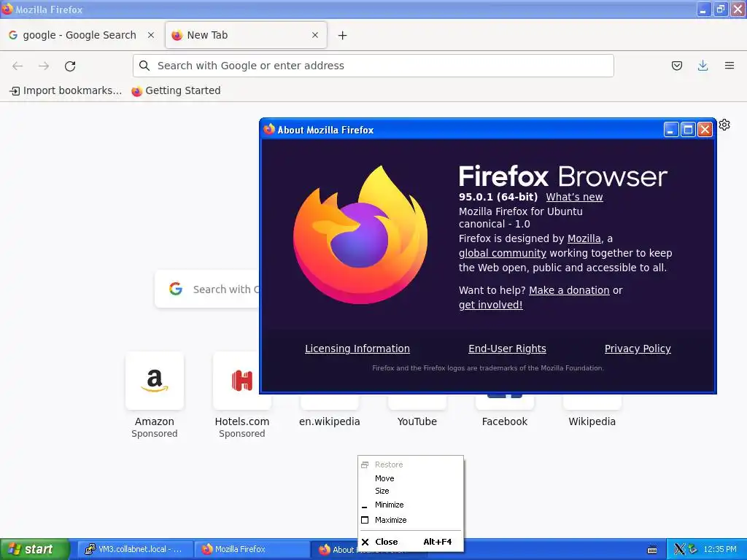Open a new tab with plus button

tap(342, 35)
